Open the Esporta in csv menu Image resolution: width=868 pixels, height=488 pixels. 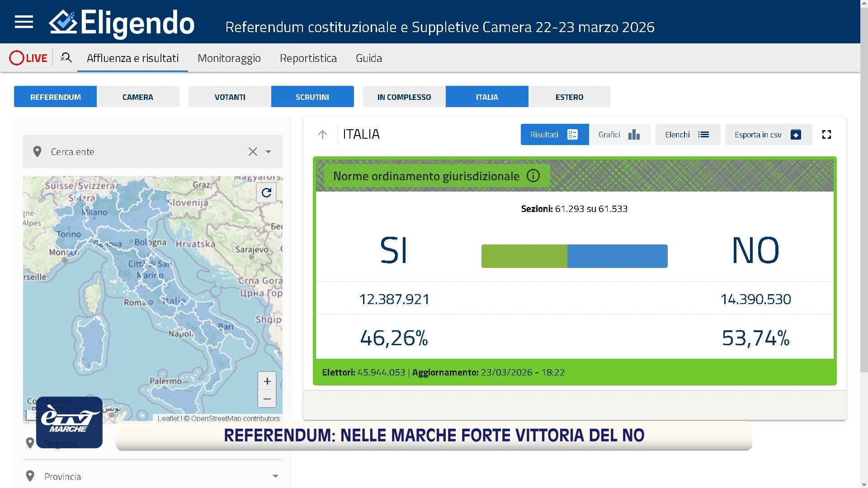point(768,135)
